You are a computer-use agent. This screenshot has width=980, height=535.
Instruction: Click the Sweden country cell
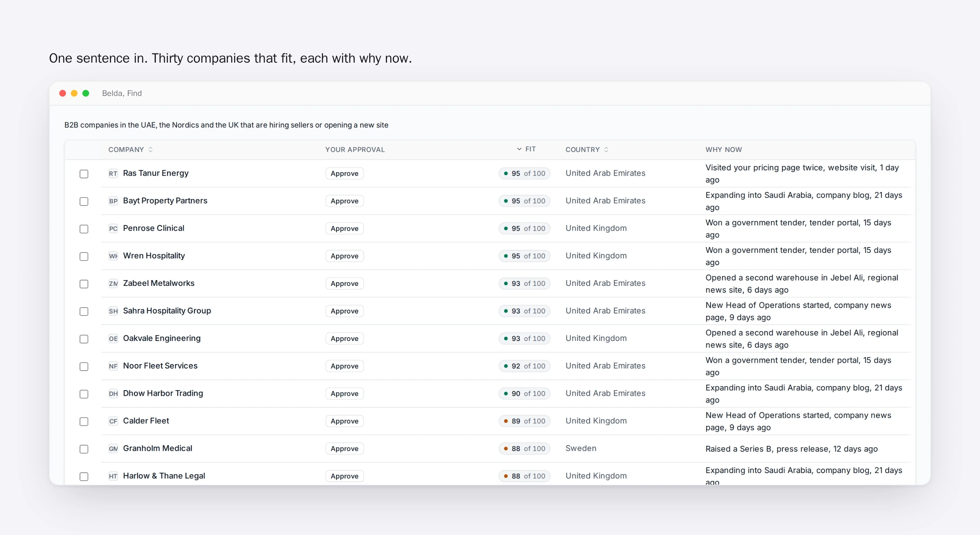point(581,448)
